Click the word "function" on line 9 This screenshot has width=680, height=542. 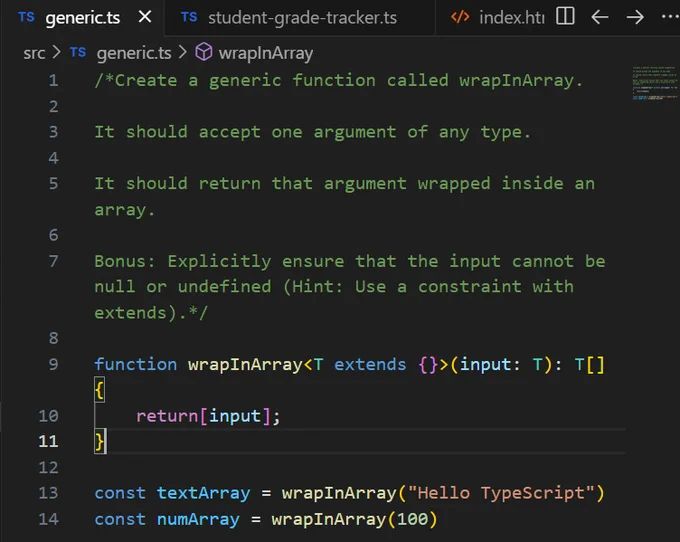coord(136,364)
